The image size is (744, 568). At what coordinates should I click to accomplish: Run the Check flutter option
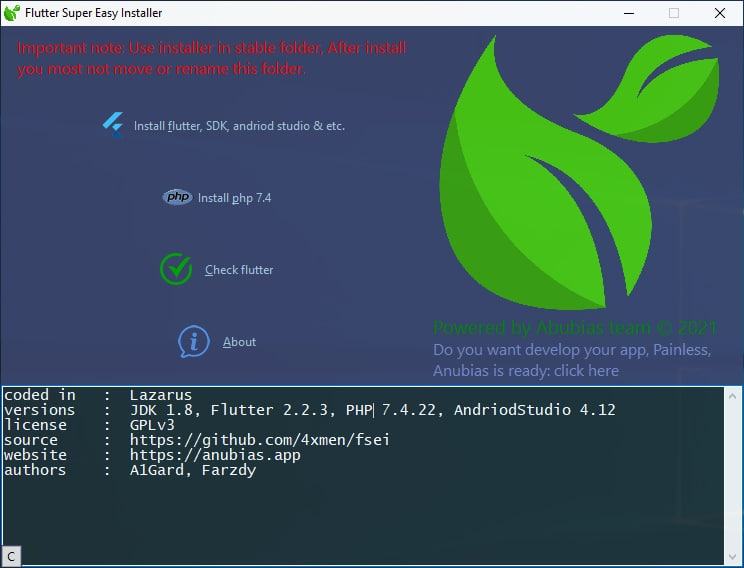tap(239, 270)
